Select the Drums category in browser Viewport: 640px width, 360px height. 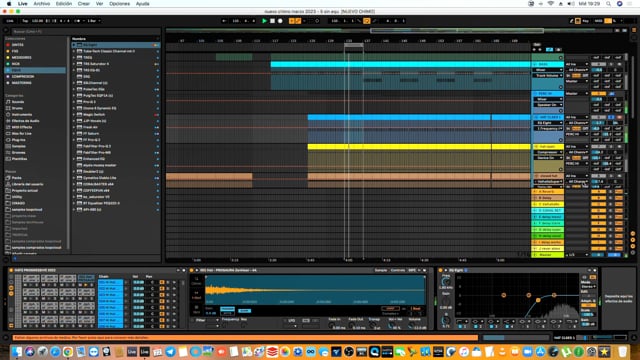pos(17,108)
